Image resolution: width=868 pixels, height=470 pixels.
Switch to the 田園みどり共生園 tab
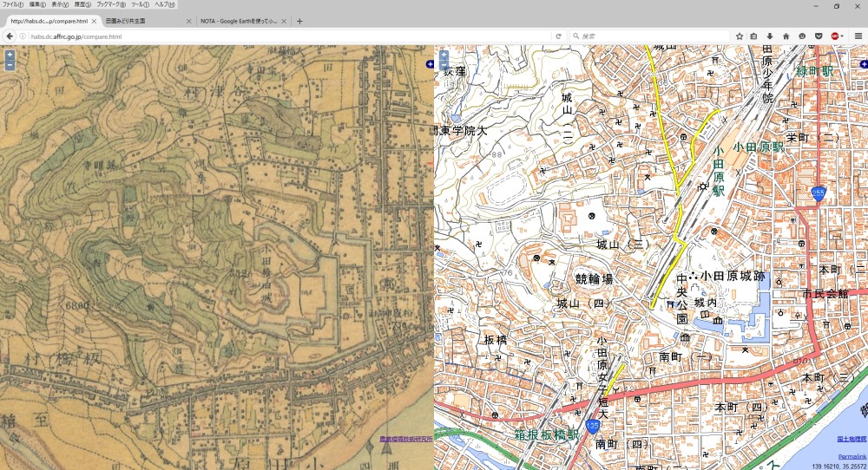click(x=139, y=21)
